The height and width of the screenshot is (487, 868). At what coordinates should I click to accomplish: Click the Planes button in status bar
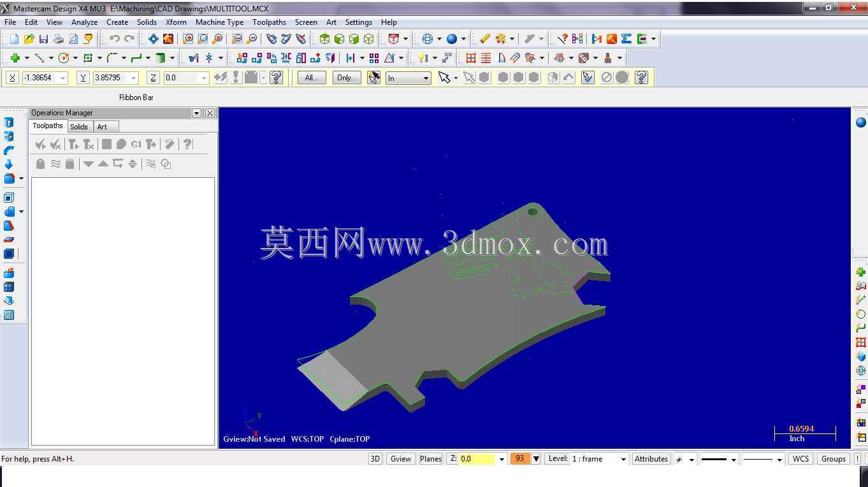pyautogui.click(x=431, y=459)
